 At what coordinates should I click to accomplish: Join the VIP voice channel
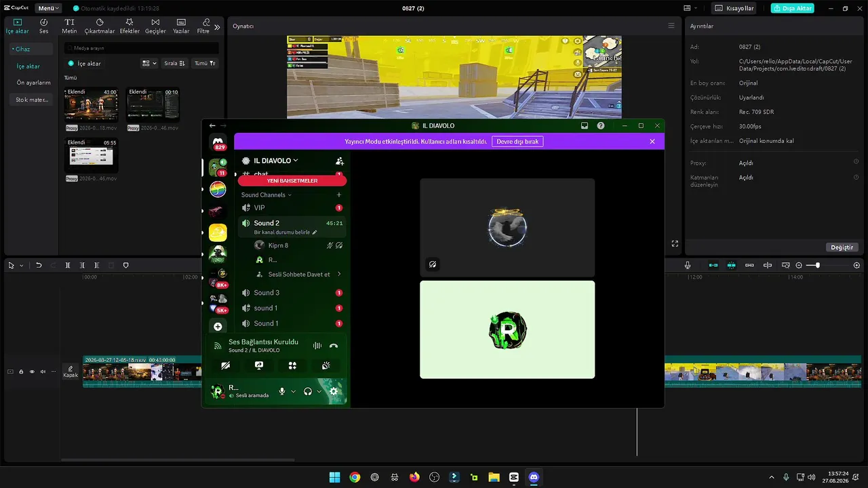(x=291, y=207)
